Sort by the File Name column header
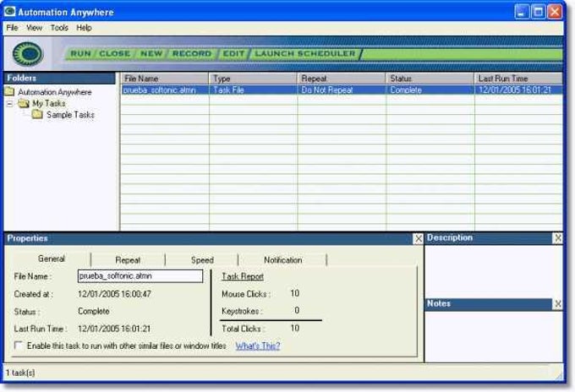Viewport: 575px width, 392px height. tap(165, 79)
